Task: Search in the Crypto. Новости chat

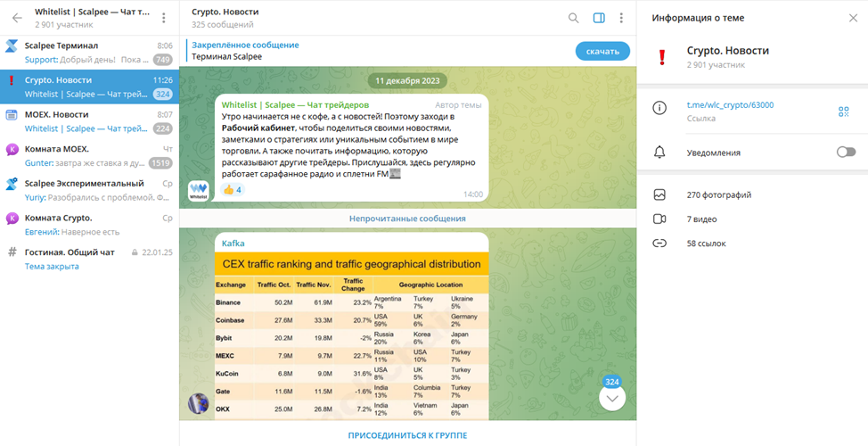Action: pos(574,18)
